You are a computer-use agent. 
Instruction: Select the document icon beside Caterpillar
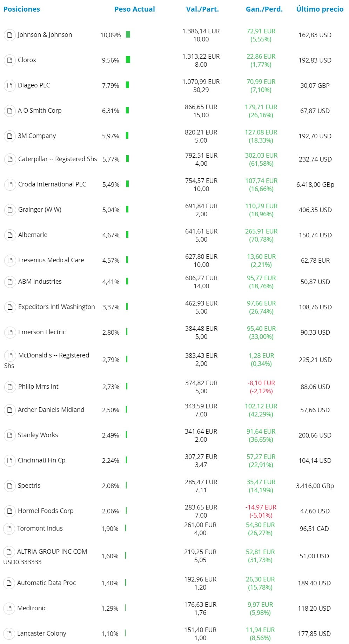click(10, 159)
